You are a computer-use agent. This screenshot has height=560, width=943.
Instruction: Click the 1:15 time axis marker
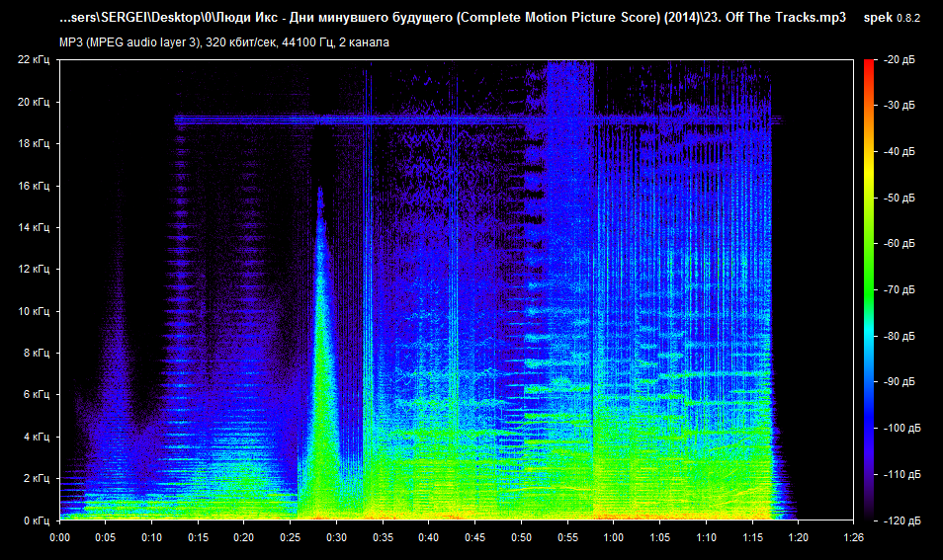click(751, 537)
